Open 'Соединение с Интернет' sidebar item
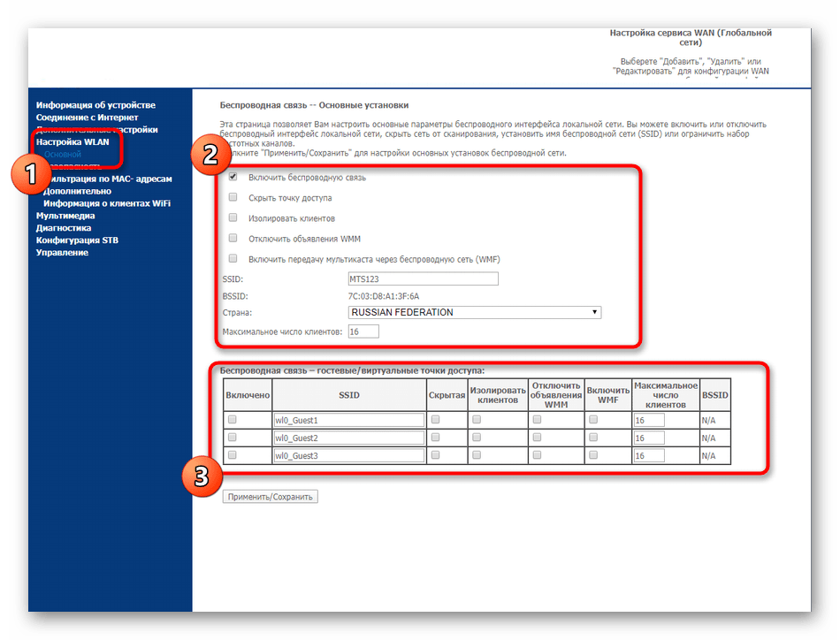The image size is (840, 640). pos(87,118)
